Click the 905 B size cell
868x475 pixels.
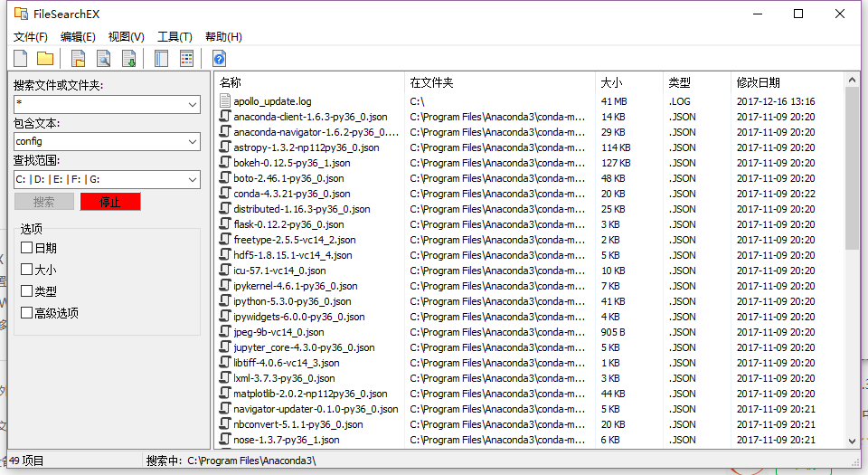click(613, 332)
